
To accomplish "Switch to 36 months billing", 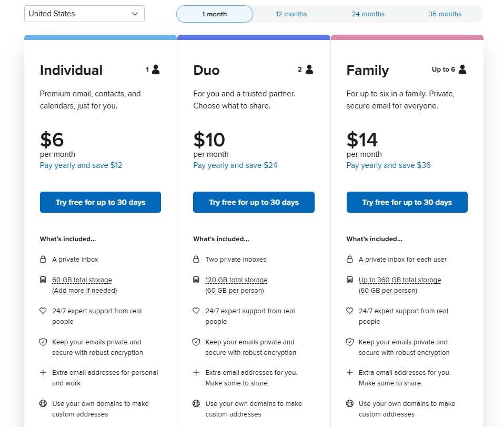I will (x=445, y=14).
